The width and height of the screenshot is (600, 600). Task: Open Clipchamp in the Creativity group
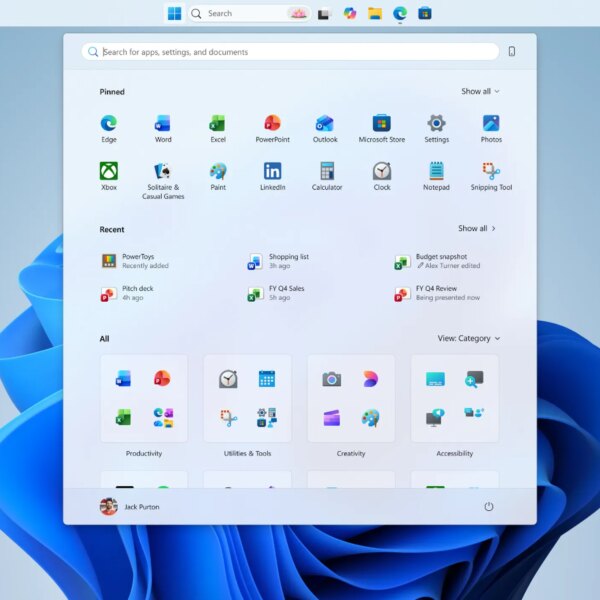(331, 418)
